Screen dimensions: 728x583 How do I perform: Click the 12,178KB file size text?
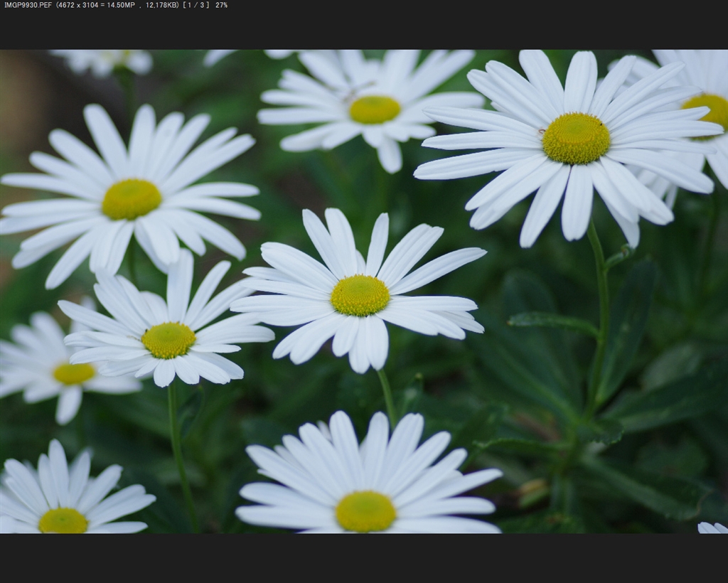click(161, 5)
